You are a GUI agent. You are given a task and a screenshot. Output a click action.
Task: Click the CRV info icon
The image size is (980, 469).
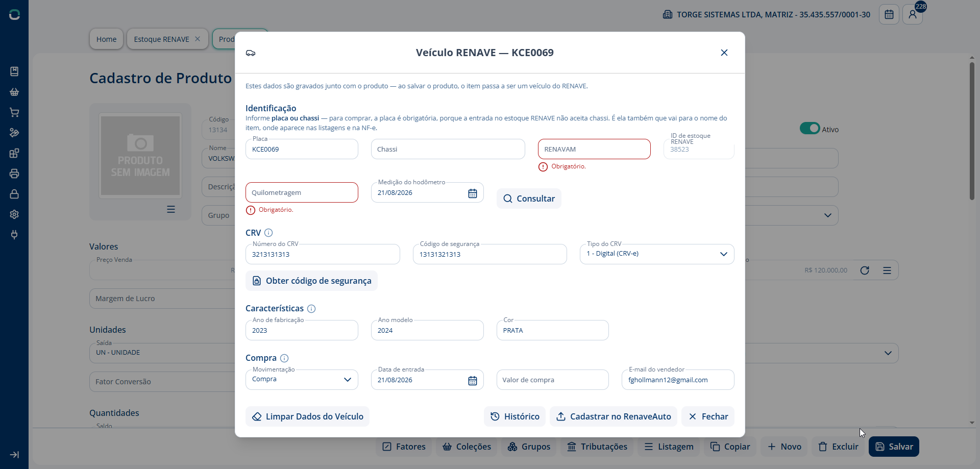268,233
